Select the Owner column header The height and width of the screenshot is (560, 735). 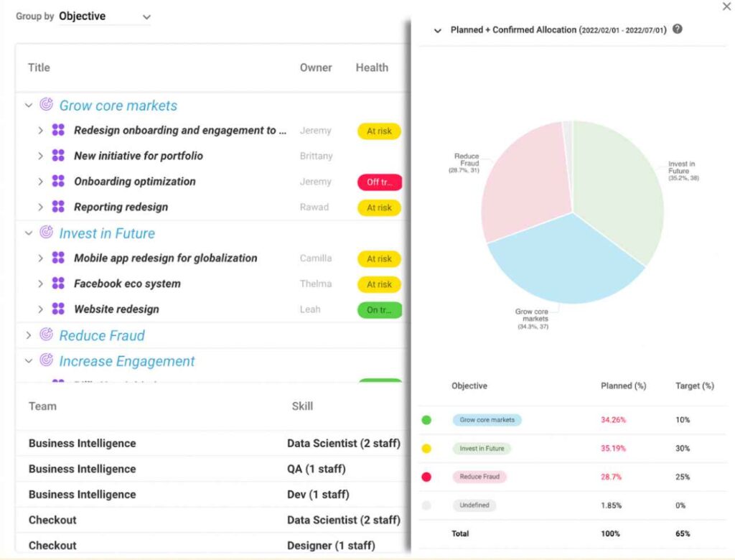(316, 67)
